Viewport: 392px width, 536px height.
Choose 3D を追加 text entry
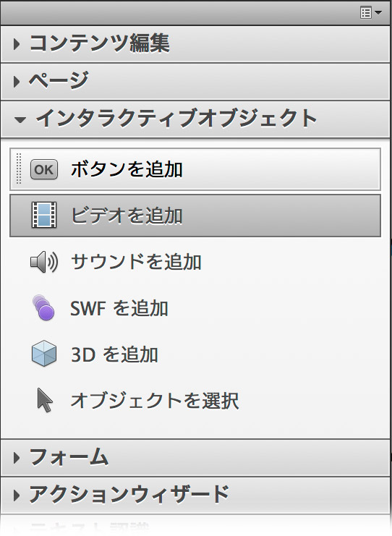(114, 354)
